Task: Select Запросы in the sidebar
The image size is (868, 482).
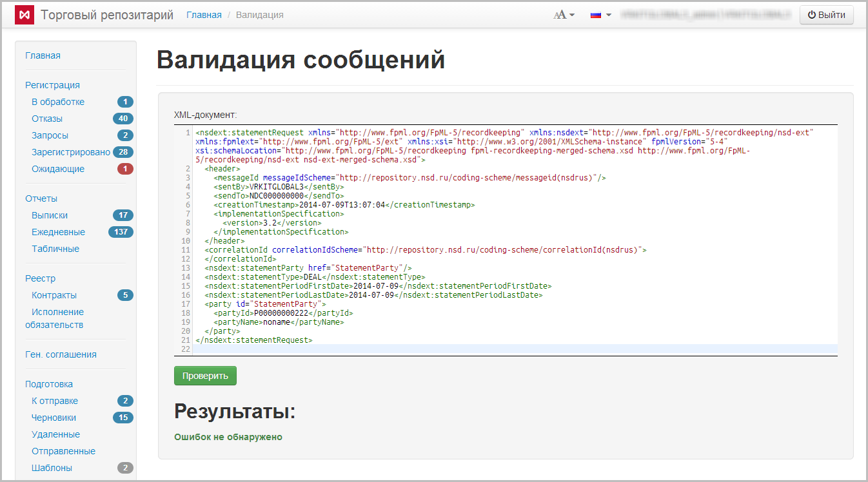Action: pos(50,135)
